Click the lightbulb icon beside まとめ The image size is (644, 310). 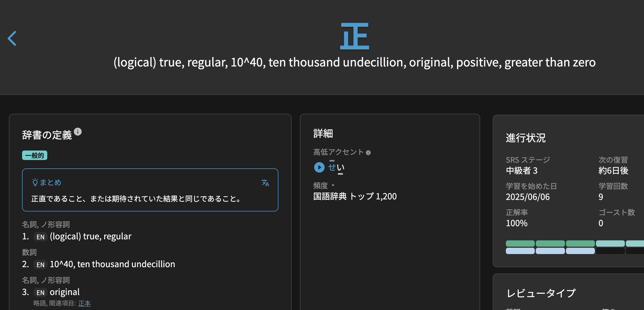(x=35, y=182)
